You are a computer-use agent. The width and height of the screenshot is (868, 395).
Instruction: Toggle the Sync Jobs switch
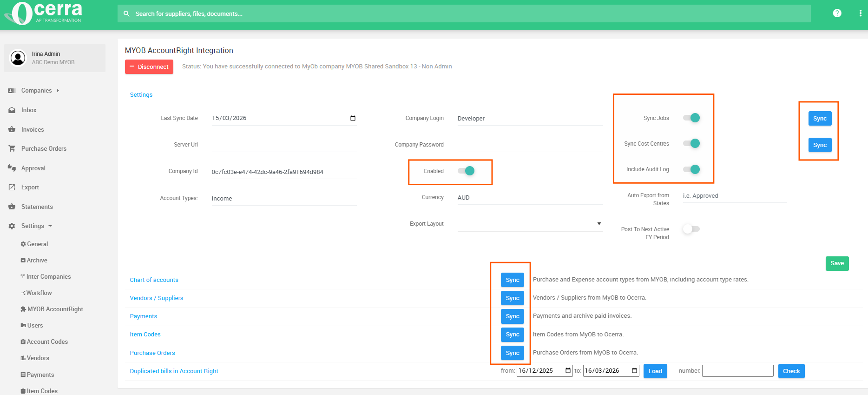pyautogui.click(x=691, y=118)
